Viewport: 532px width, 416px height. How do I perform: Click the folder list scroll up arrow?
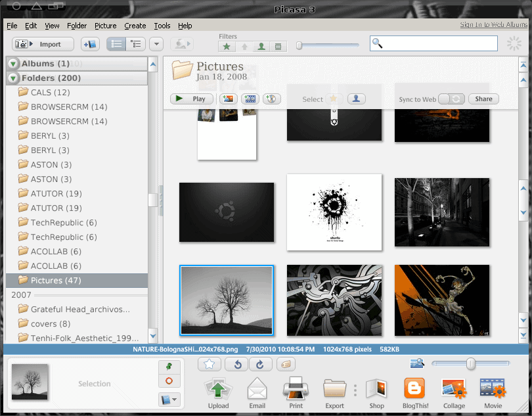(x=153, y=64)
